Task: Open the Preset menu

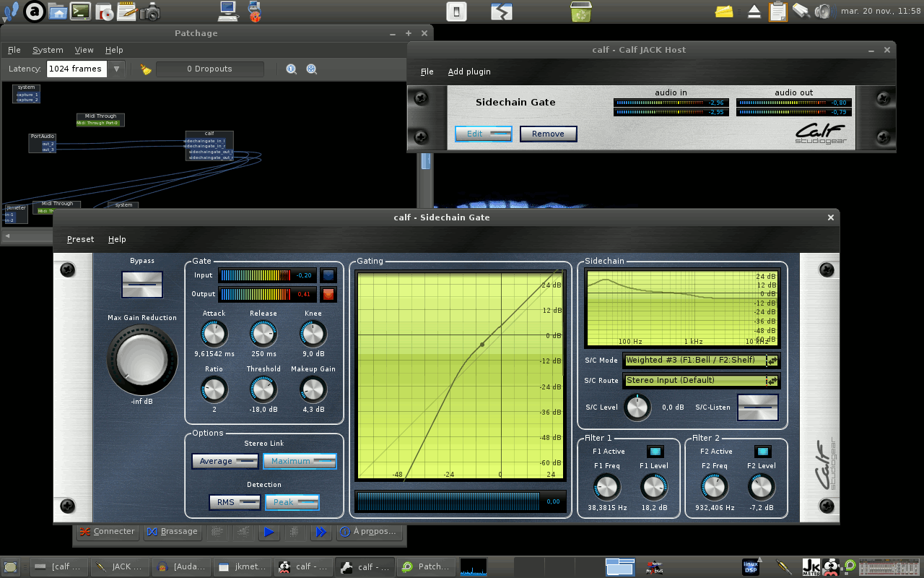Action: click(80, 239)
